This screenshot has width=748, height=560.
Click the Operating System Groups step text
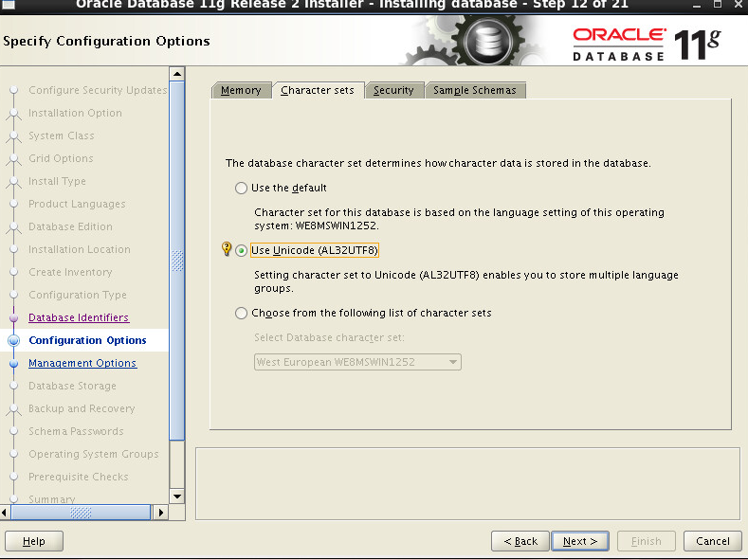[94, 454]
